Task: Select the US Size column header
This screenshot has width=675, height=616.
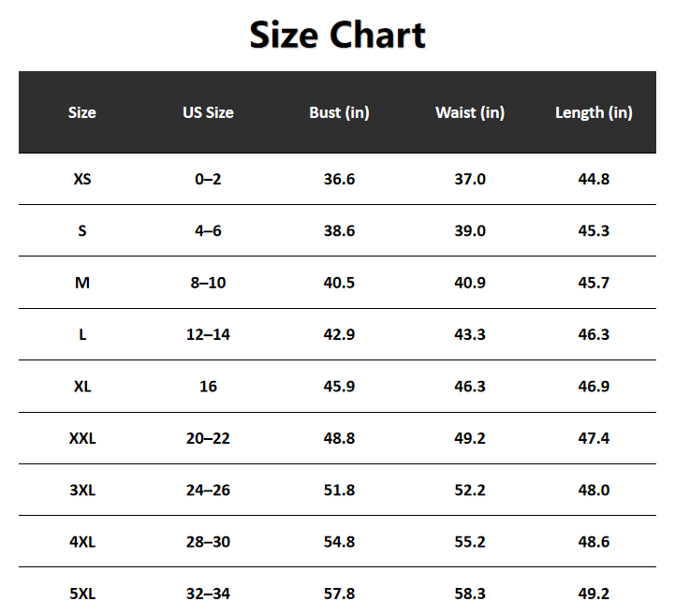Action: tap(209, 112)
